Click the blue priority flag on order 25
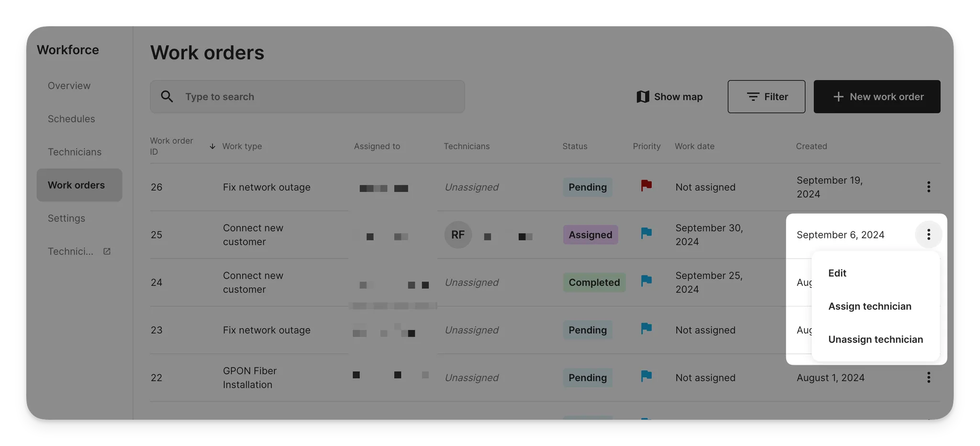This screenshot has width=980, height=446. (646, 233)
